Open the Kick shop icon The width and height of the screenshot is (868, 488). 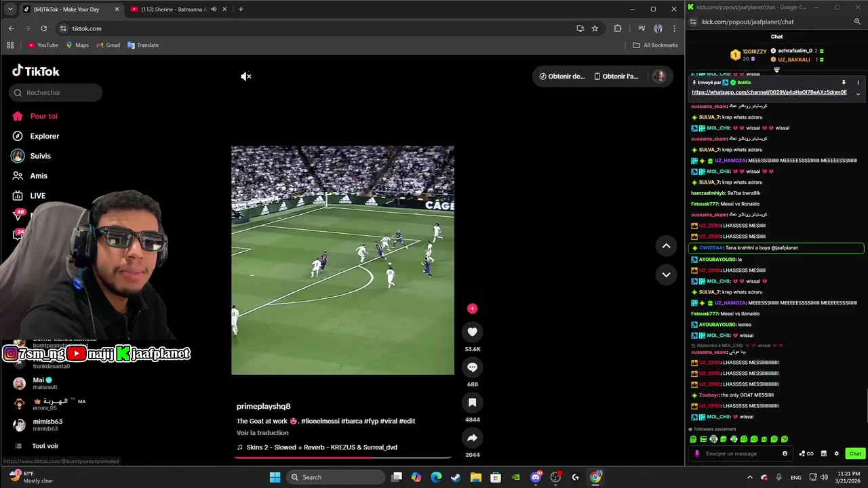tap(823, 454)
